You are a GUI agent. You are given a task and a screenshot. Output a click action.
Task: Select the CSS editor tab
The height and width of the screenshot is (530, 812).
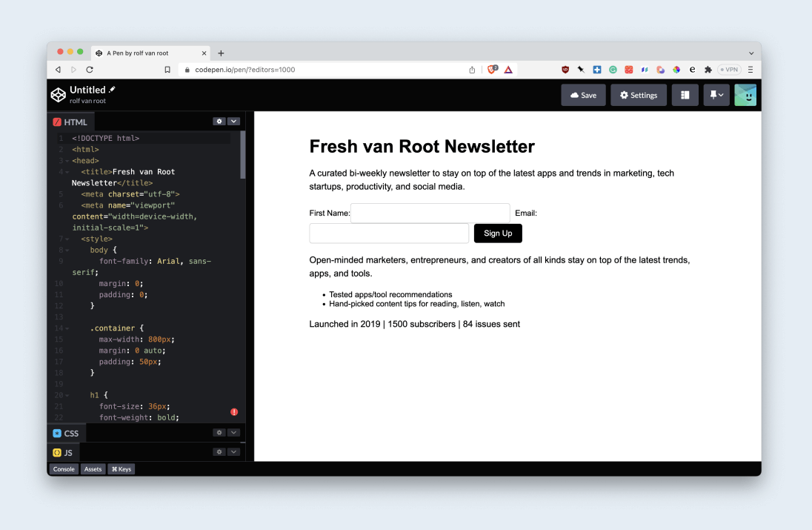(x=66, y=433)
